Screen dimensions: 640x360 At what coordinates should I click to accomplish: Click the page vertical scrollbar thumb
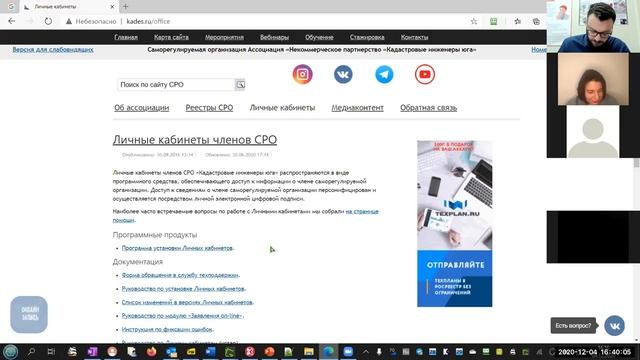tap(636, 163)
